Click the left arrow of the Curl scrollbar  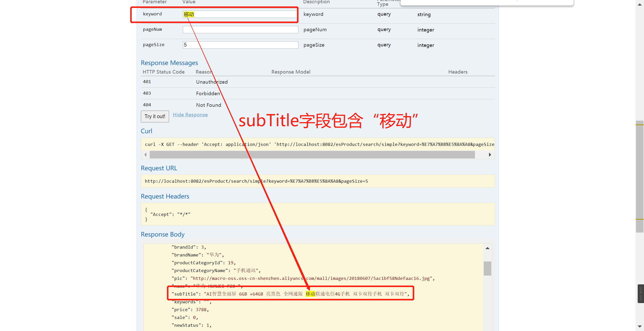point(146,154)
